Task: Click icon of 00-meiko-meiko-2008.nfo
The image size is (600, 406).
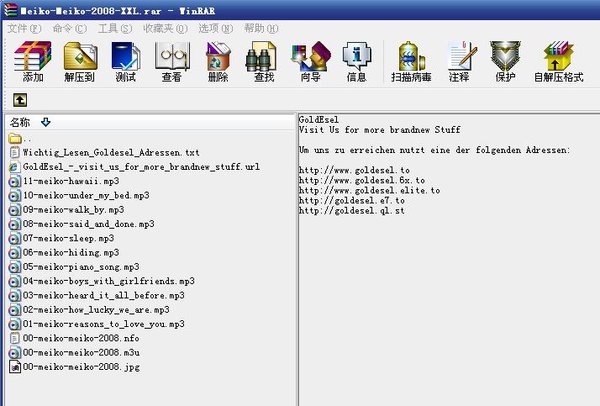Action: pyautogui.click(x=15, y=338)
